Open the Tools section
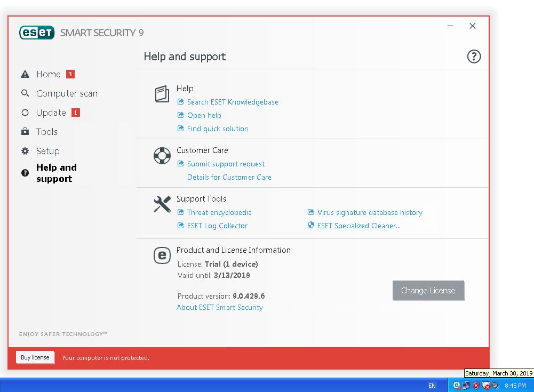This screenshot has height=392, width=534. [x=47, y=132]
